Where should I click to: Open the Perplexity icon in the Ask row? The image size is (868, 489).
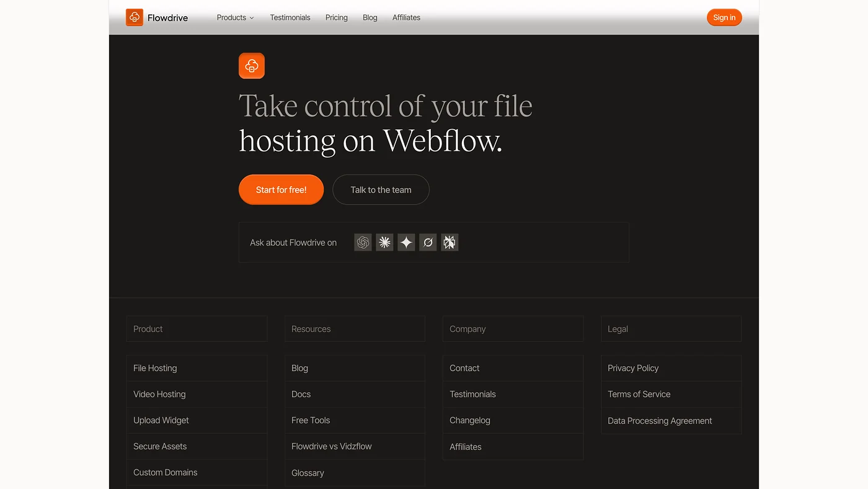coord(449,243)
